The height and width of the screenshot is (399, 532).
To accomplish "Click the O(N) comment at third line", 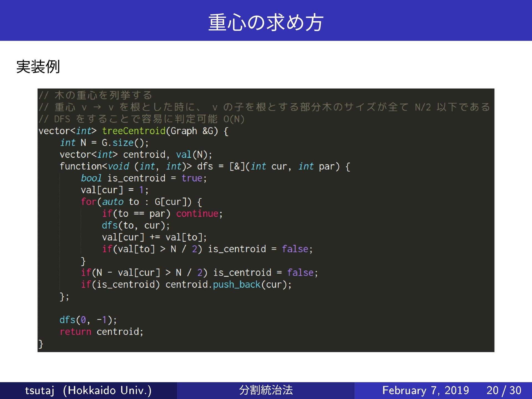I will (234, 119).
